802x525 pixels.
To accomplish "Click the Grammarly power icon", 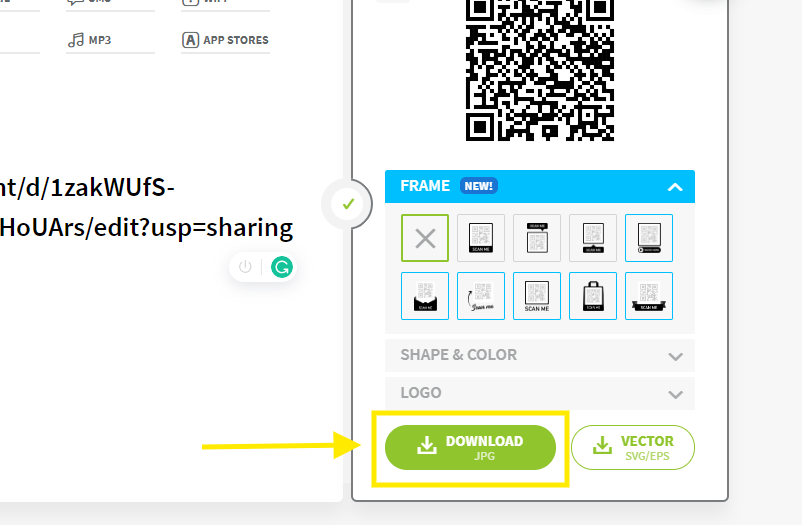I will pyautogui.click(x=246, y=267).
